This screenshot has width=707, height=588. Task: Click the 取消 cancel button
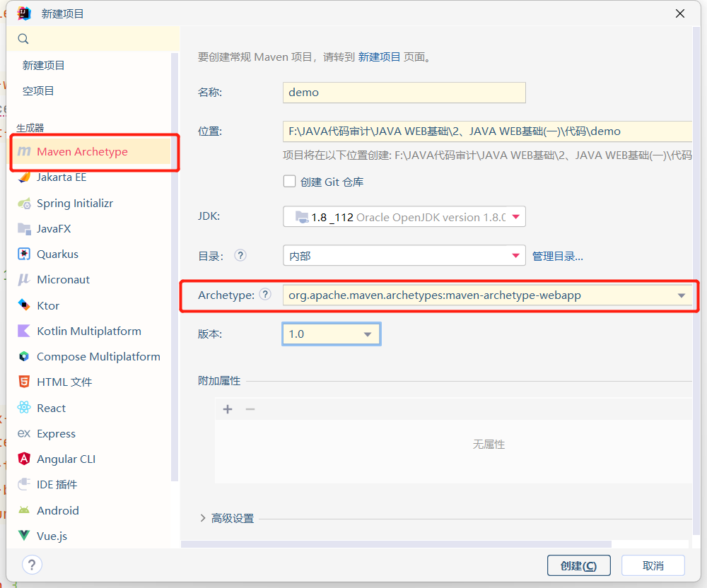tap(653, 565)
